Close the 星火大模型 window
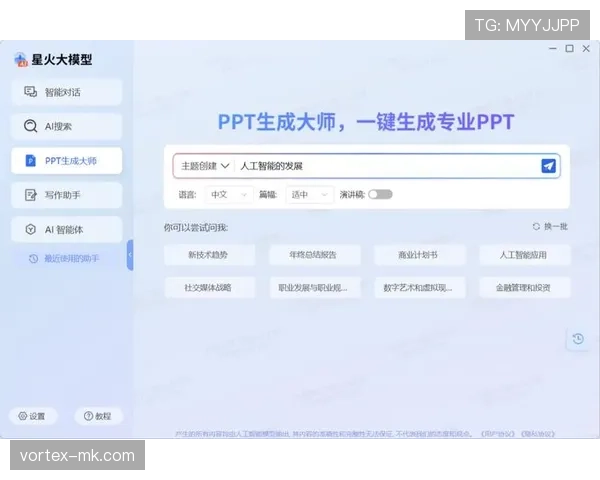This screenshot has height=480, width=600. (586, 49)
